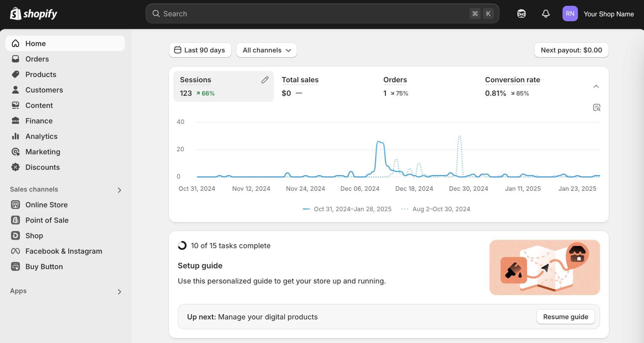Click the Search input field

click(x=322, y=14)
